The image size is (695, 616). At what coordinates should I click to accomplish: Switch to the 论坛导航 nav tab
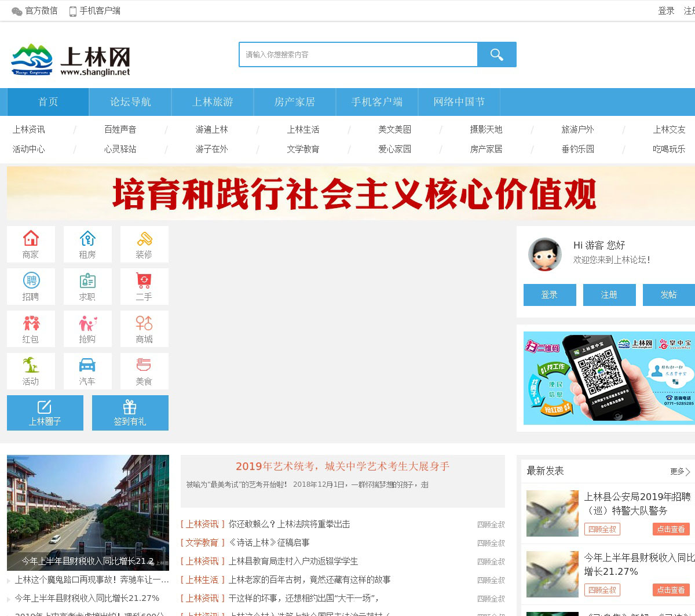[x=130, y=102]
